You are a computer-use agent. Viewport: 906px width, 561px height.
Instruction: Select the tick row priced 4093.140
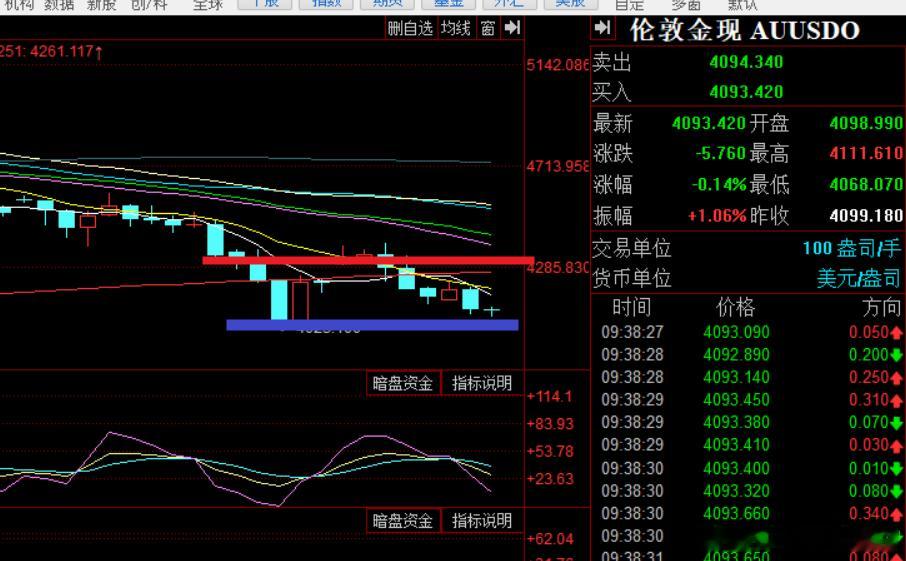[749, 377]
